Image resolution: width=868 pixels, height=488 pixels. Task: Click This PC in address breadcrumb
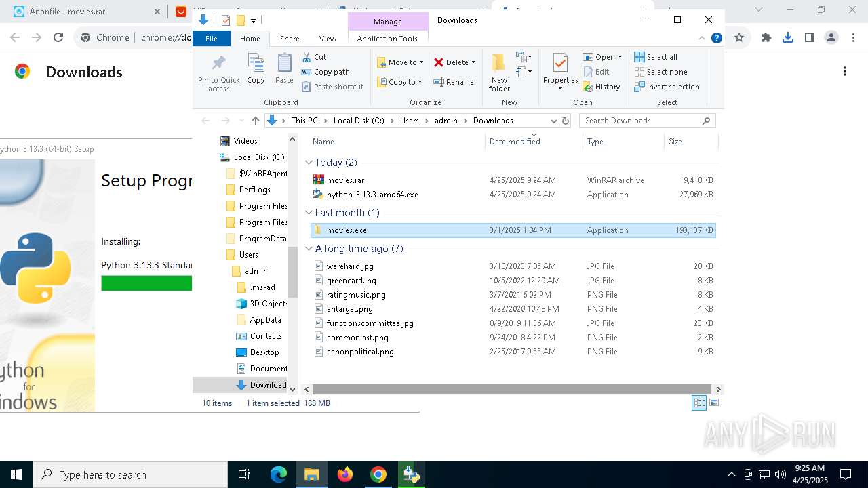pyautogui.click(x=304, y=121)
